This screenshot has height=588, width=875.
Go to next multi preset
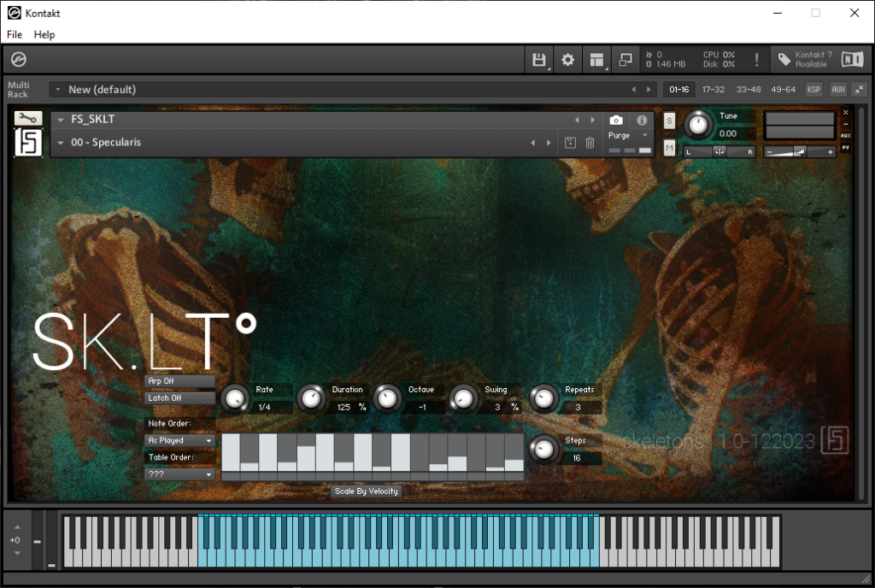[x=649, y=89]
